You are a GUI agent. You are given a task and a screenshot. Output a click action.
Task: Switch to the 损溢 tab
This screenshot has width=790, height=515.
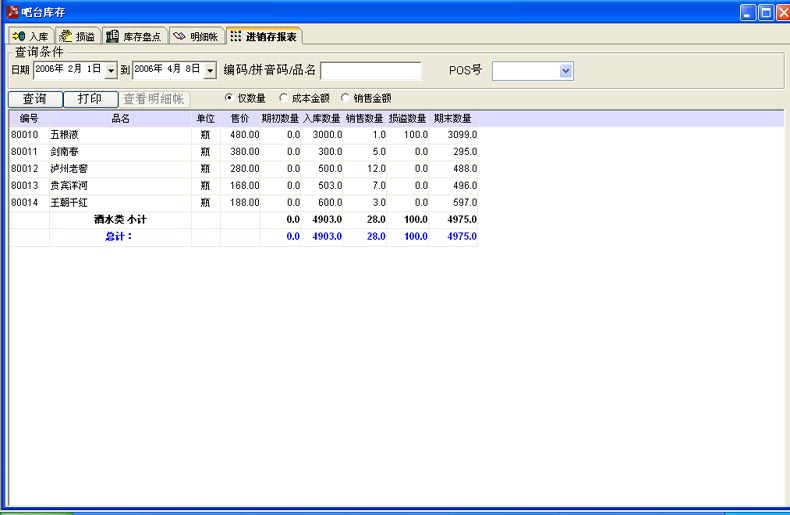(x=79, y=36)
